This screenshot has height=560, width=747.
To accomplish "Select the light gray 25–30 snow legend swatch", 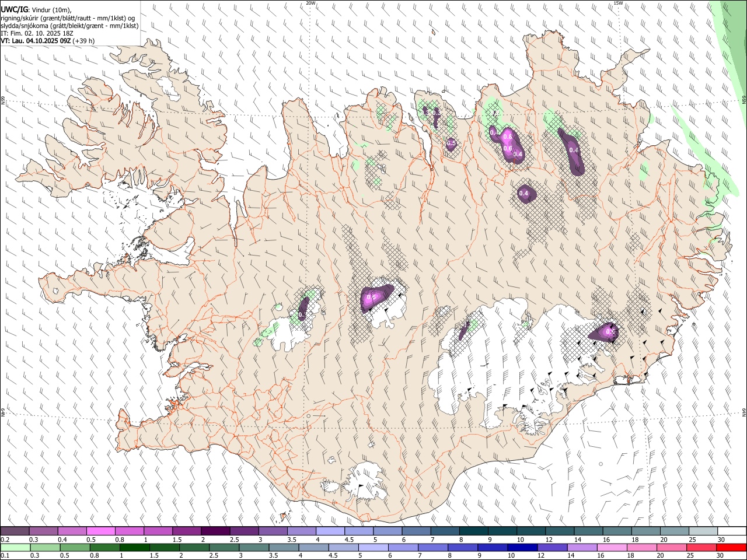I will coord(703,531).
